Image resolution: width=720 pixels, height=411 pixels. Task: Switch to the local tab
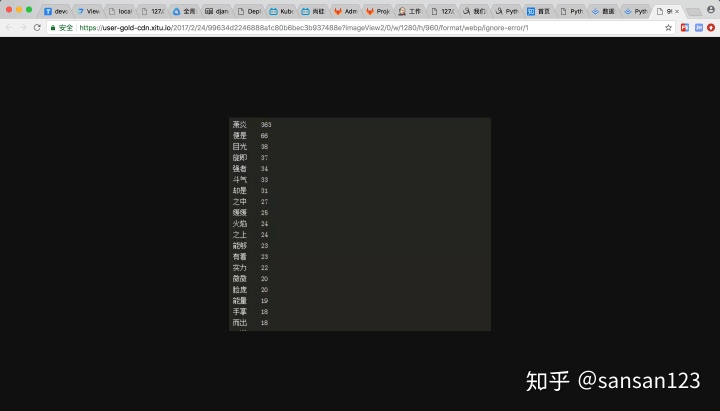point(121,11)
